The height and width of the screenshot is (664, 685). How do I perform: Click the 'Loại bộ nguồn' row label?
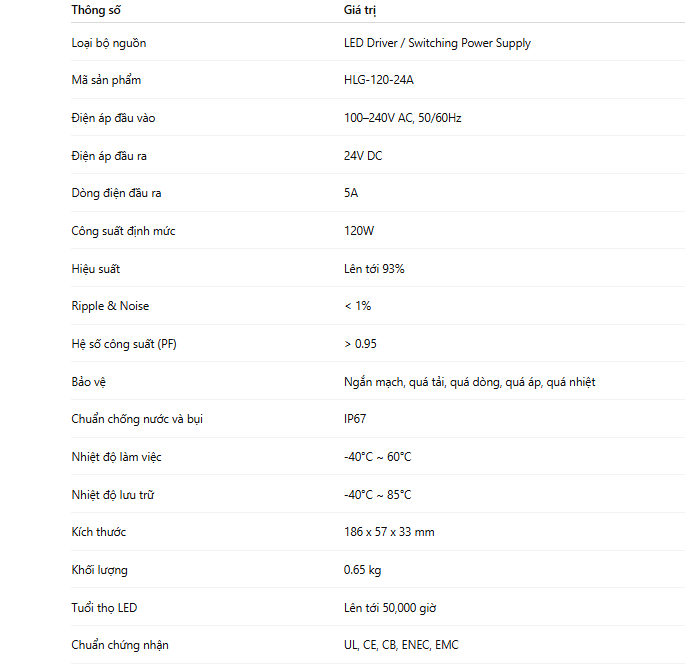tap(108, 43)
